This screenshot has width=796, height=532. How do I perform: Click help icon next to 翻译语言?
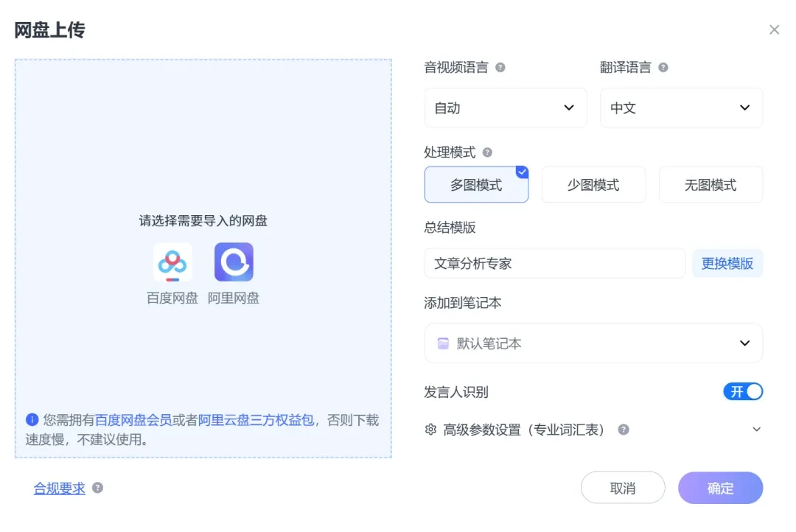coord(663,68)
